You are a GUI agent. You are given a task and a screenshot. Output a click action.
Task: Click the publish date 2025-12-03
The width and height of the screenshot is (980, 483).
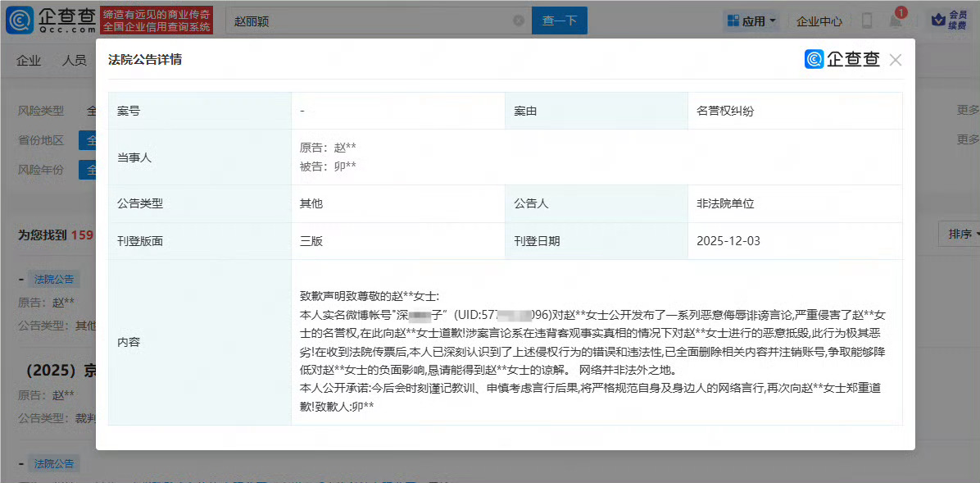point(728,241)
